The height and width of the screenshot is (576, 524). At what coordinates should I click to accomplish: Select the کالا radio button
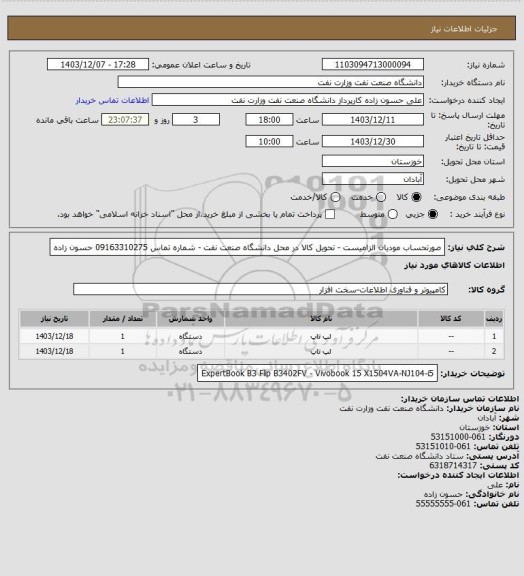[416, 197]
